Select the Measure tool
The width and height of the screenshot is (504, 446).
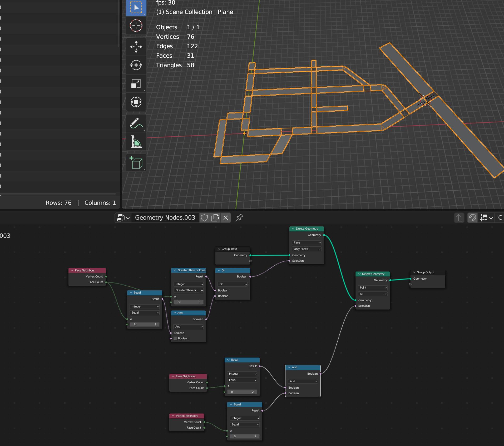coord(136,141)
